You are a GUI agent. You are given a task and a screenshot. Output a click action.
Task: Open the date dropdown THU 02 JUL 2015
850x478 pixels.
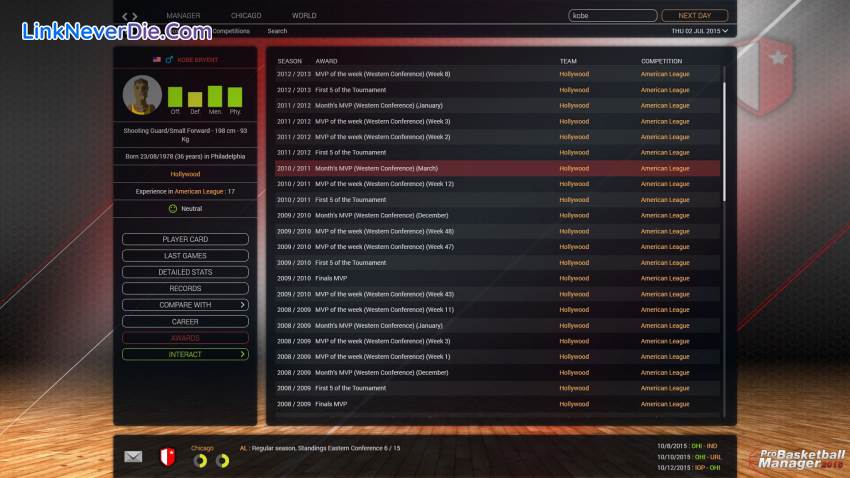pyautogui.click(x=699, y=31)
